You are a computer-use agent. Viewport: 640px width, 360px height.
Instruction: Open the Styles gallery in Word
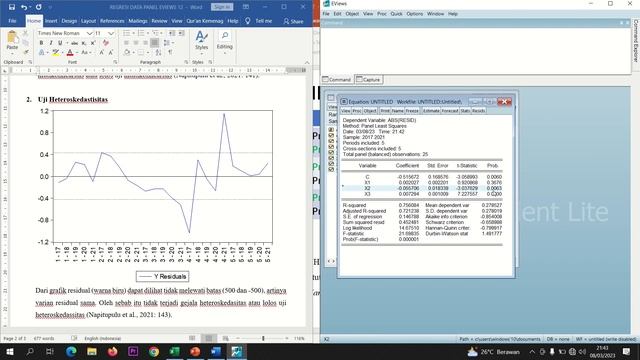click(x=201, y=41)
